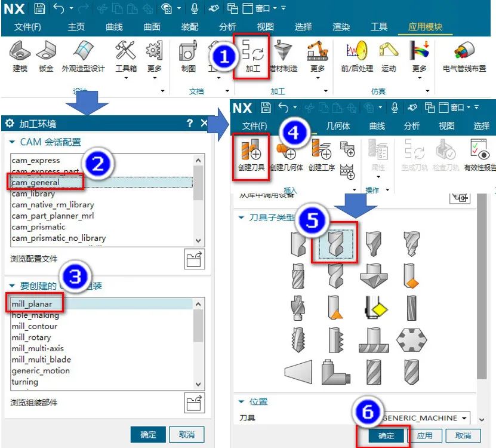Open 增材制造 additive manufacturing module

pos(284,56)
